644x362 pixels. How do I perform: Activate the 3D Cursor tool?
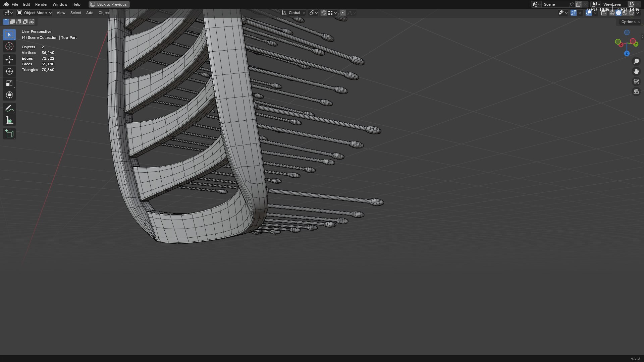coord(9,46)
